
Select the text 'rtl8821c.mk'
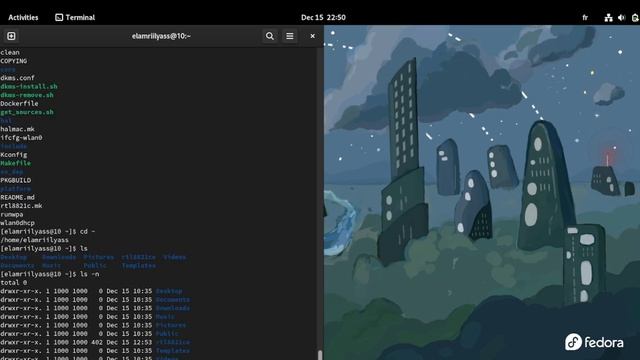(21, 206)
